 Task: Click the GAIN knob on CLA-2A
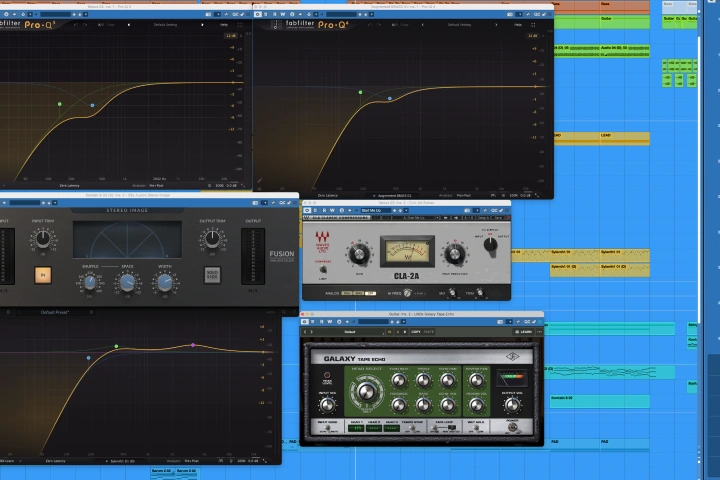[360, 254]
